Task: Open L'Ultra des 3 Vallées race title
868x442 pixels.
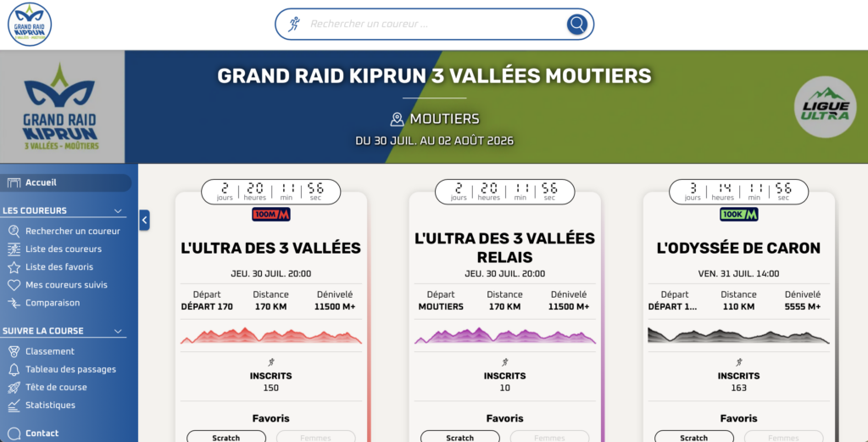Action: pyautogui.click(x=271, y=248)
